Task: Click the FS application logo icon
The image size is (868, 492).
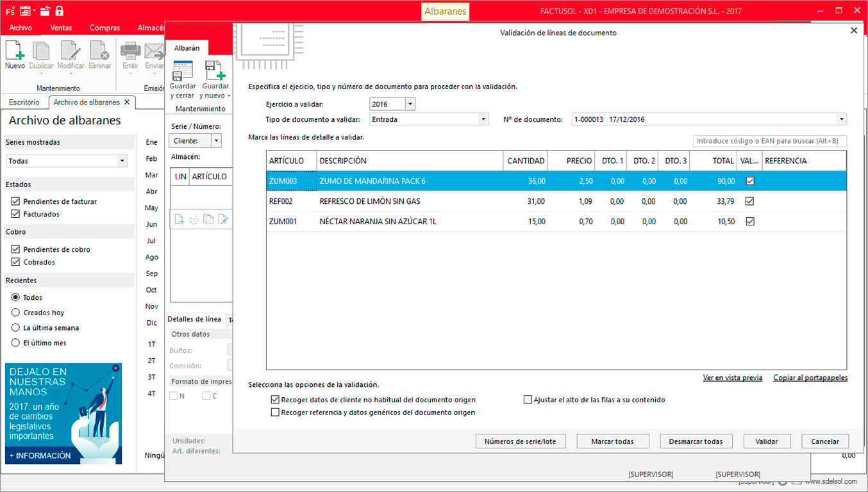Action: point(10,10)
